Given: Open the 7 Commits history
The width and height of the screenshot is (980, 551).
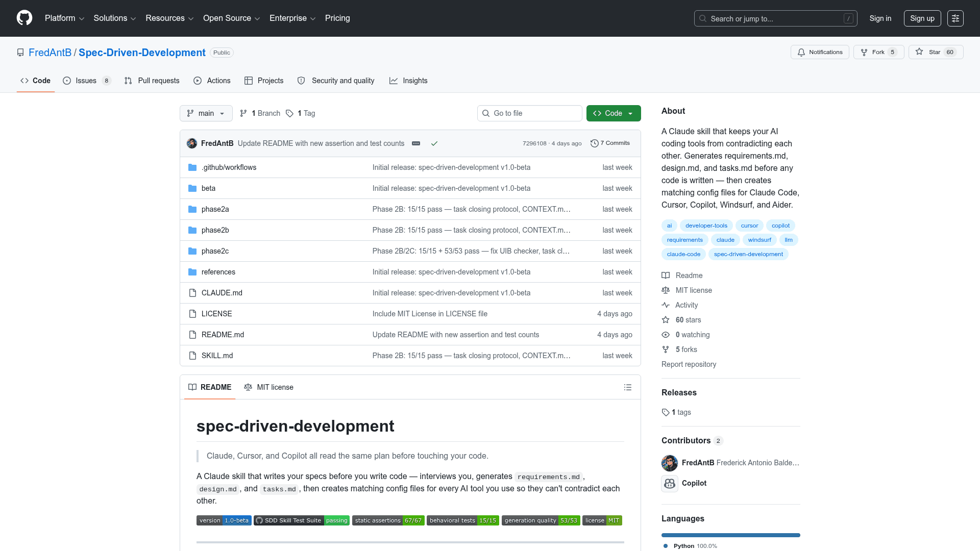Looking at the screenshot, I should (610, 143).
